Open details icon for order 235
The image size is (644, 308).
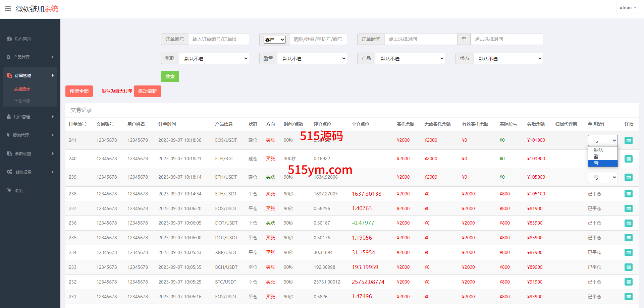[x=628, y=238]
